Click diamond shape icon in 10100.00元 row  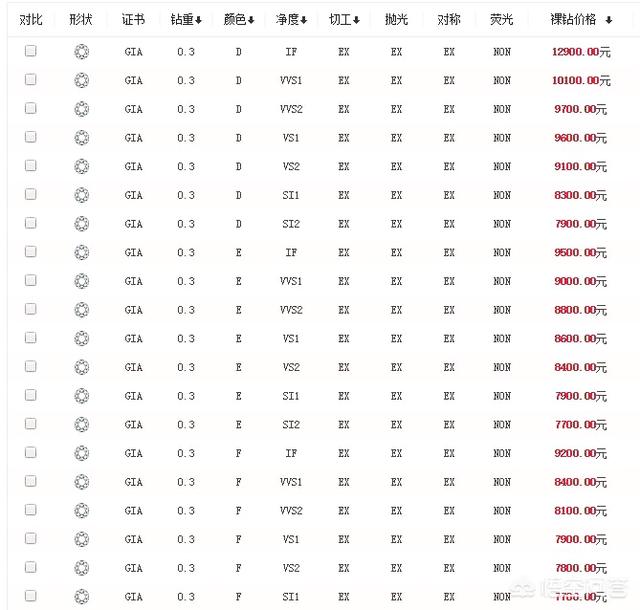pos(82,80)
